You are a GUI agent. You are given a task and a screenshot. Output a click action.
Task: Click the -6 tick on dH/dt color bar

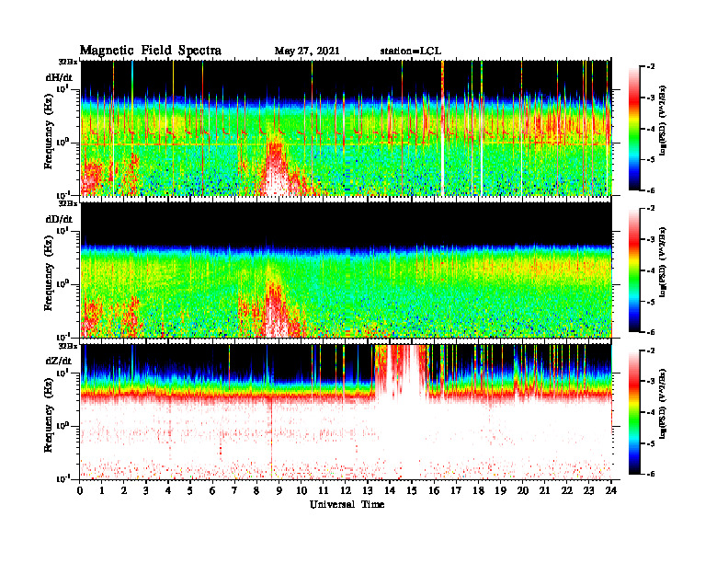[651, 190]
